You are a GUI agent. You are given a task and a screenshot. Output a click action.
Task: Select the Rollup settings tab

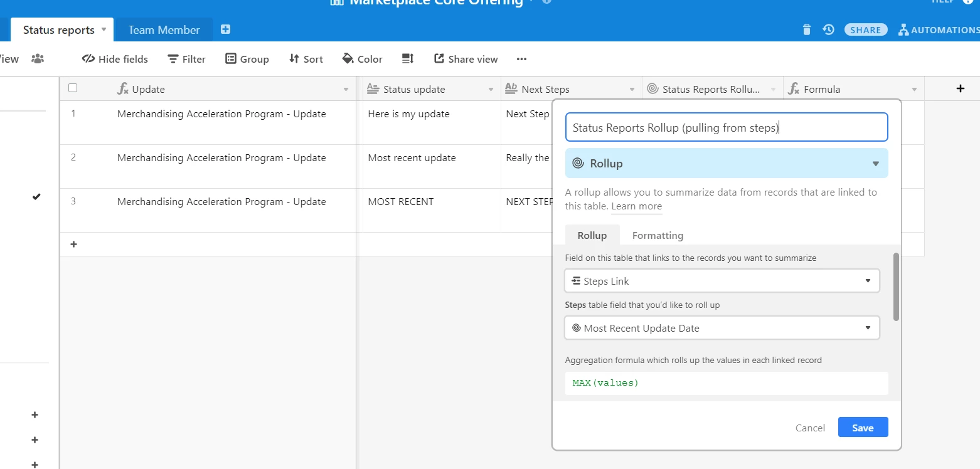click(592, 235)
